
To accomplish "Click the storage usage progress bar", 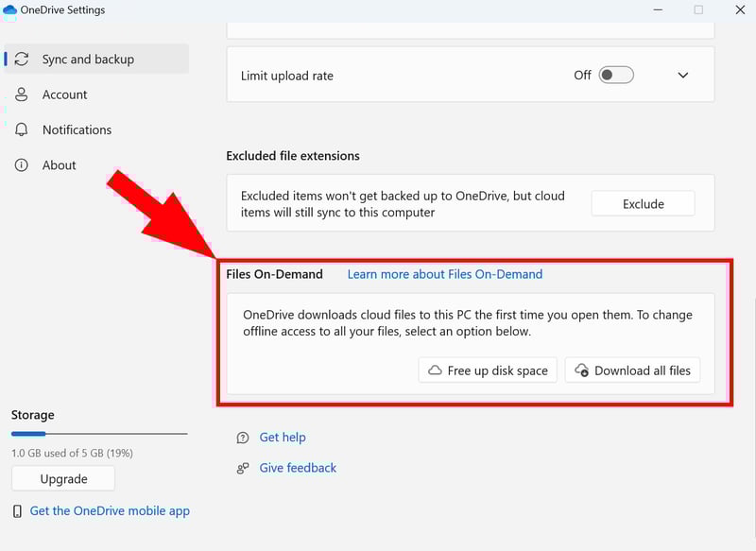I will (x=99, y=434).
